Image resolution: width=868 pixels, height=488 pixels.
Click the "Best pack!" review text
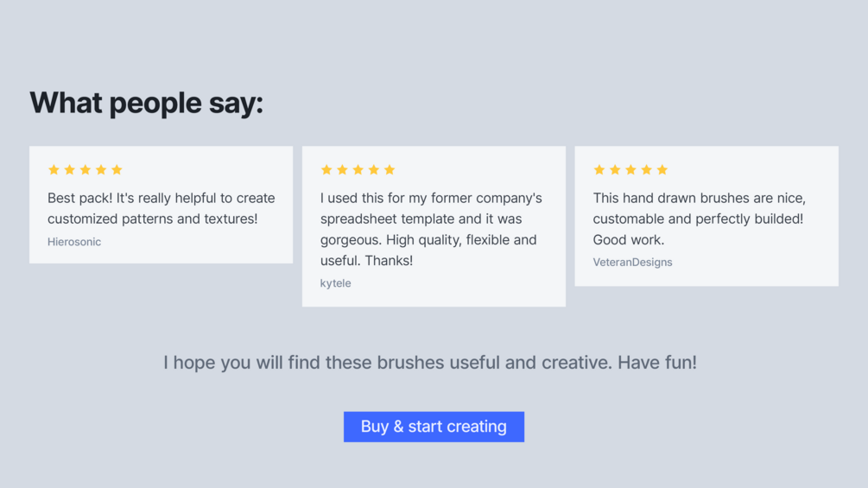click(x=161, y=208)
